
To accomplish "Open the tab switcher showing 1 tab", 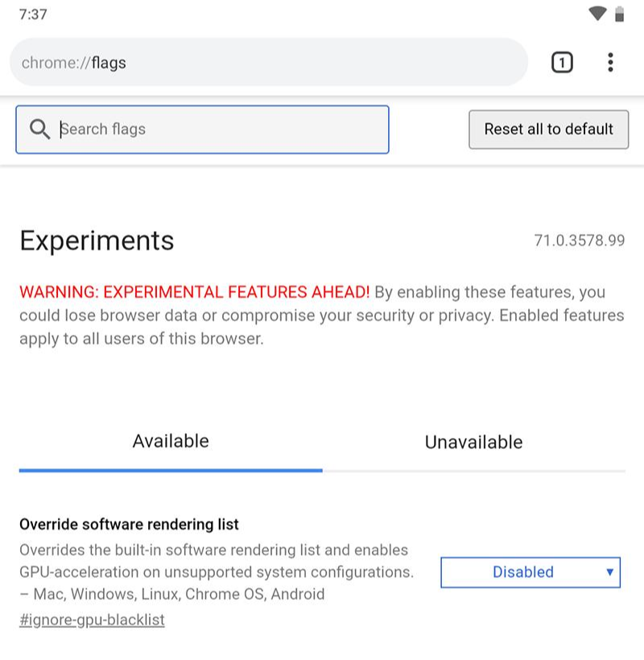I will pyautogui.click(x=562, y=63).
